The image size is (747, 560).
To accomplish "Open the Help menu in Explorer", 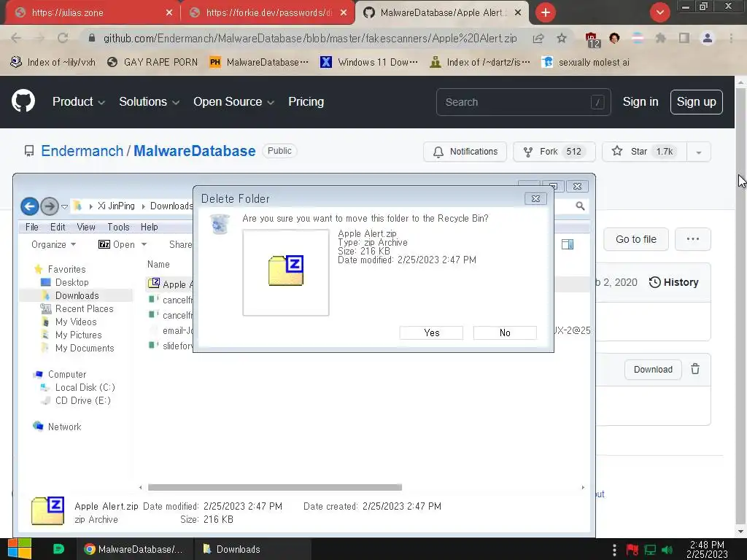I will pos(149,227).
